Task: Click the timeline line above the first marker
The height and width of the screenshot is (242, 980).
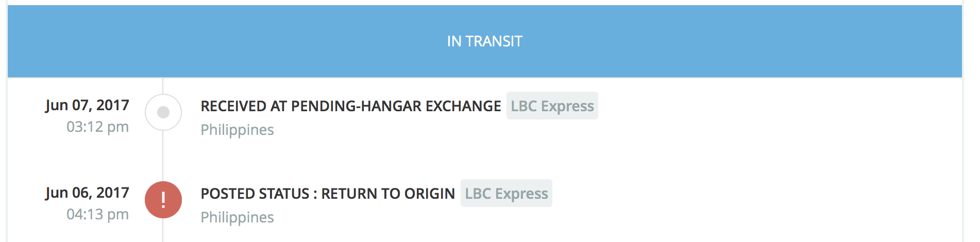Action: tap(163, 85)
